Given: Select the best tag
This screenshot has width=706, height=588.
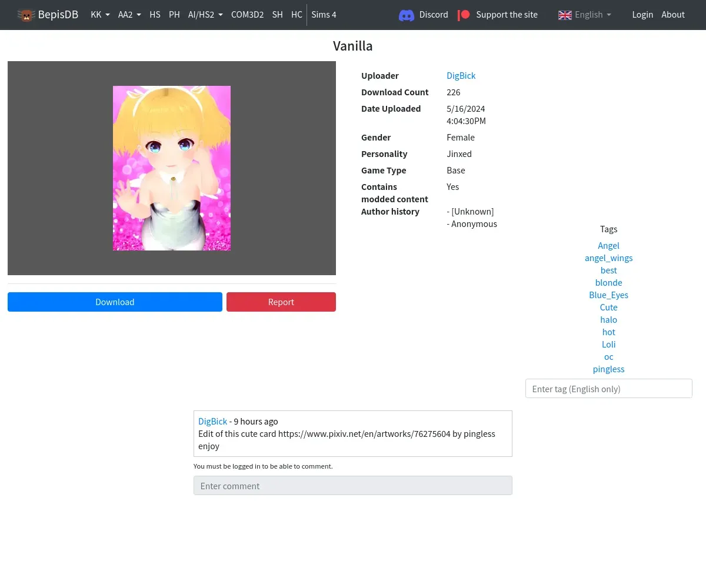Looking at the screenshot, I should [608, 270].
